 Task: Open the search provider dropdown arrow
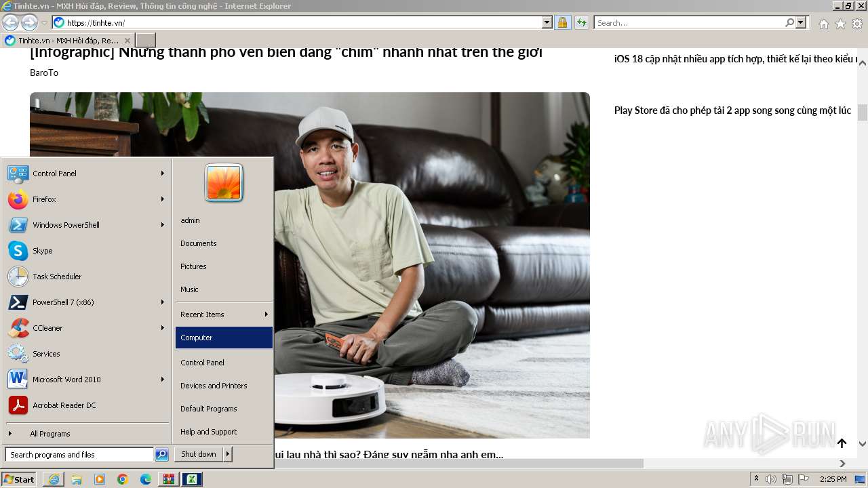pos(801,22)
